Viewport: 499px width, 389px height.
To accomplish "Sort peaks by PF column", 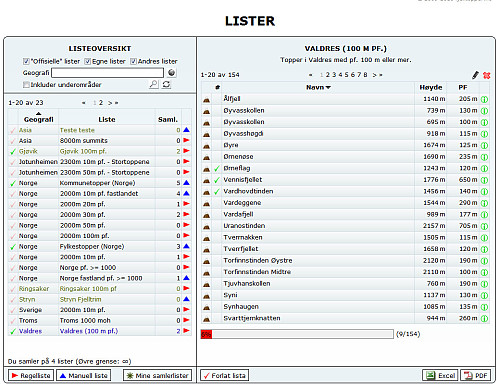I will (463, 87).
